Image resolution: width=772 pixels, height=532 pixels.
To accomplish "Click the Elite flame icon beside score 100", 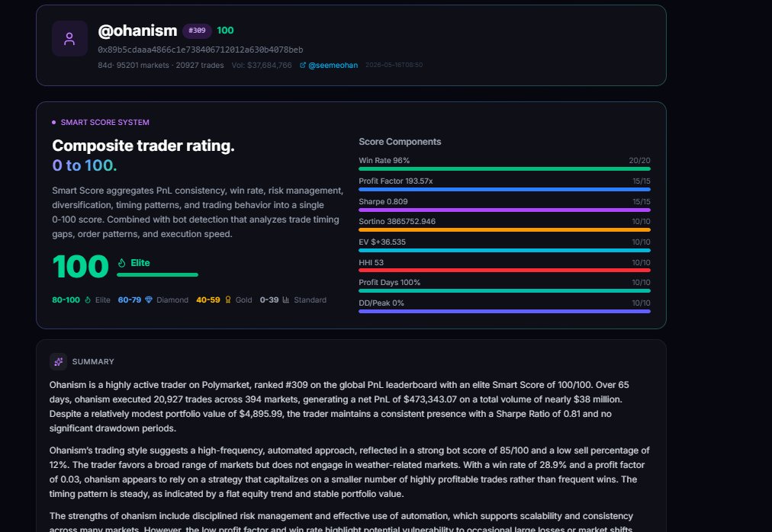I will [x=121, y=263].
